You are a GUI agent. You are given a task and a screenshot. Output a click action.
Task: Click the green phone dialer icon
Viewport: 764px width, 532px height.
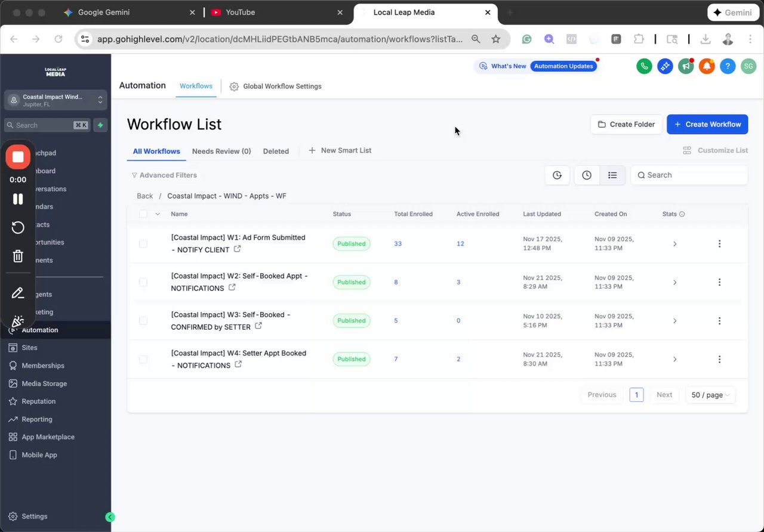click(x=644, y=66)
